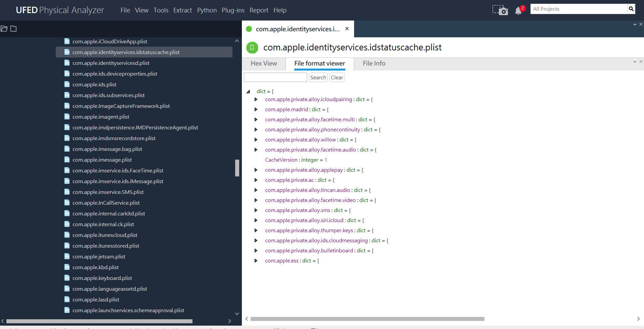This screenshot has height=329, width=644.
Task: Select the File format viewer tab
Action: (x=319, y=64)
